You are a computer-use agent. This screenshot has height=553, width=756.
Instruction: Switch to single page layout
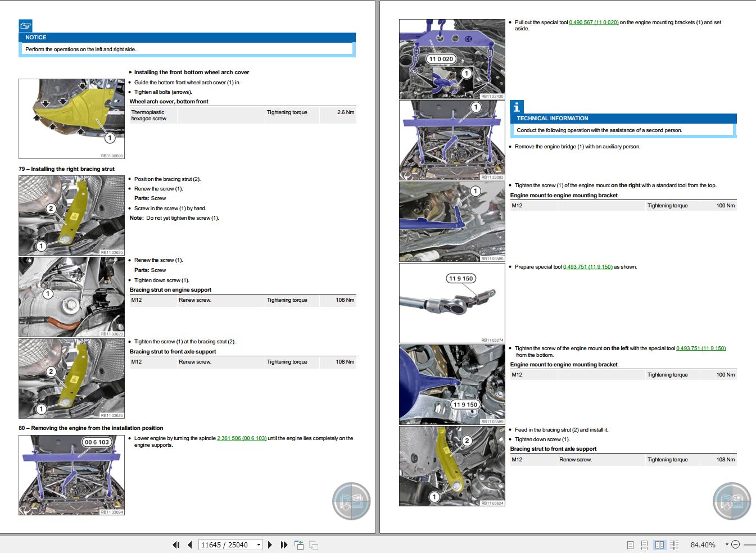tap(630, 545)
